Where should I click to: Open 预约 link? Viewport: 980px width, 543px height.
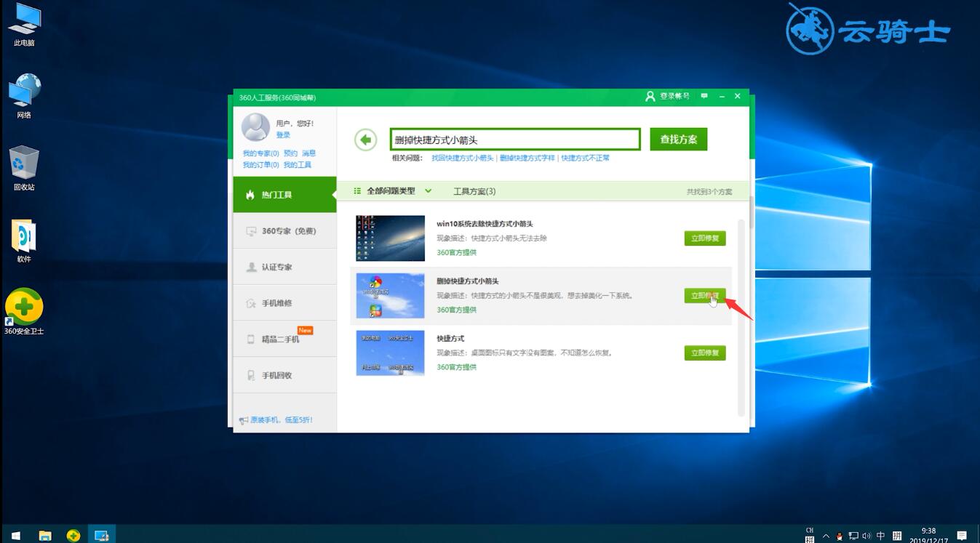pos(290,153)
